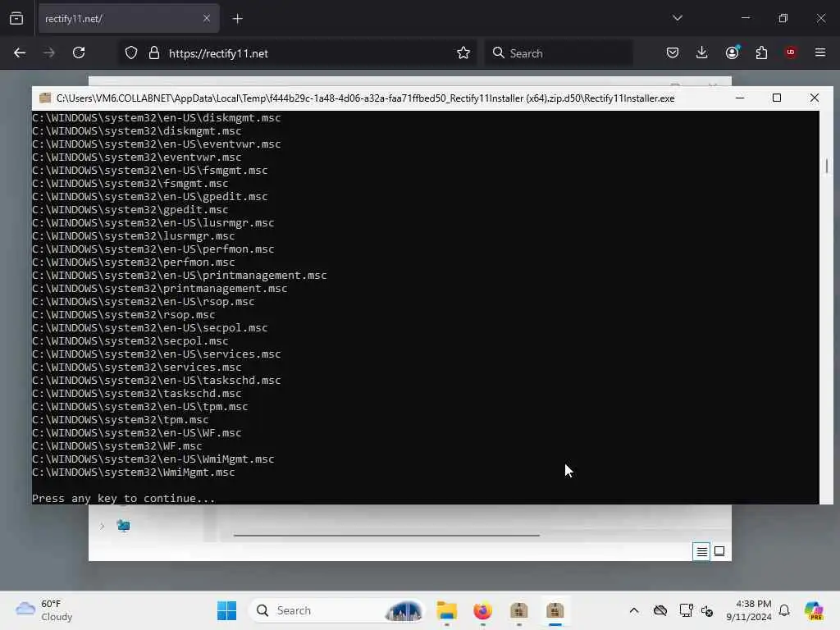Open the weather widget showing 60°F
This screenshot has height=630, width=840.
44,610
